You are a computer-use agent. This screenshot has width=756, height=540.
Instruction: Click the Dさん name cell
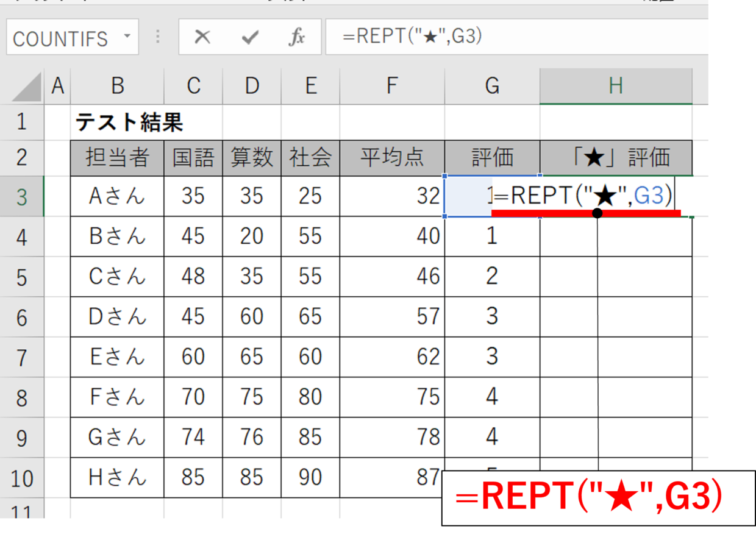117,317
